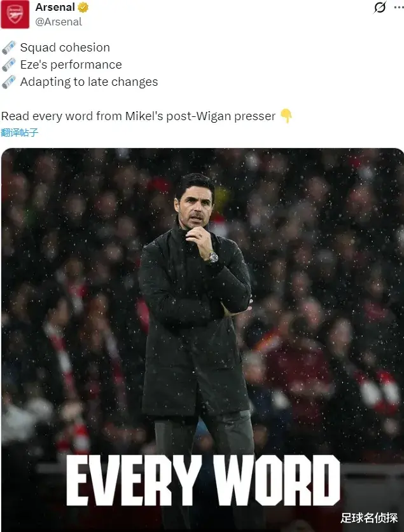Click the EVERY WORD headline text
Image resolution: width=404 pixels, height=532 pixels.
pyautogui.click(x=203, y=480)
